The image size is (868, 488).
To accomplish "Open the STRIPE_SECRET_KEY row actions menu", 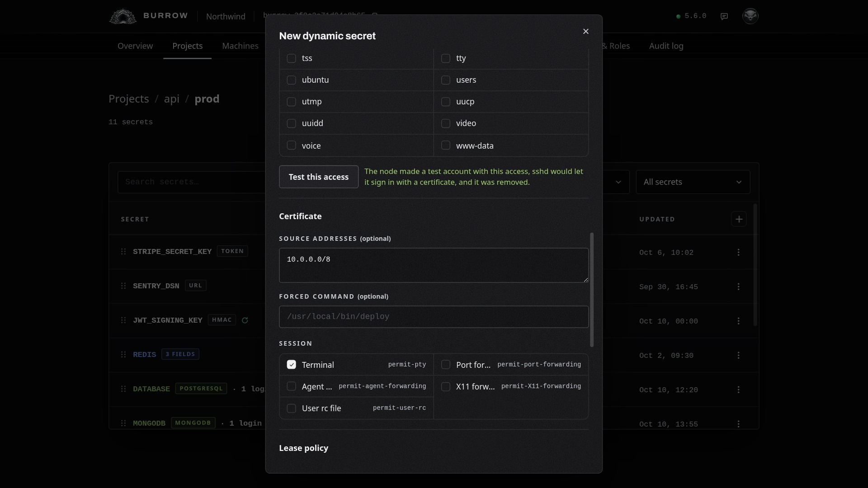I will [x=739, y=252].
